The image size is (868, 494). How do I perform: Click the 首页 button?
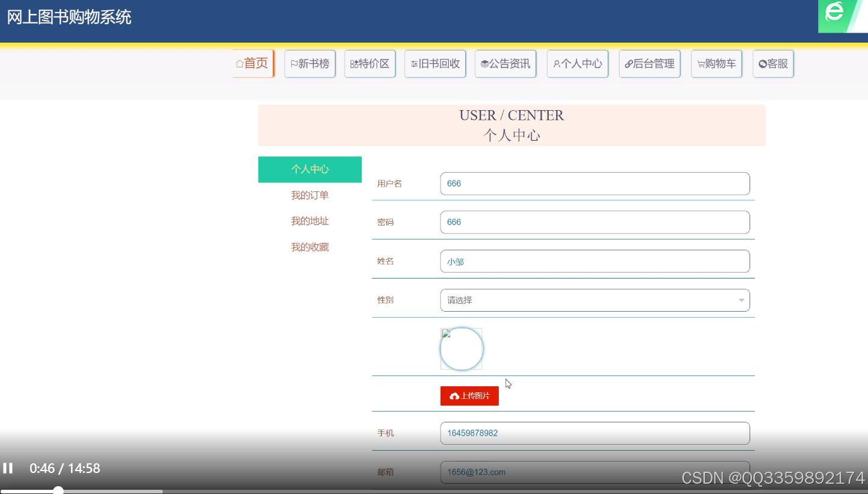point(253,63)
